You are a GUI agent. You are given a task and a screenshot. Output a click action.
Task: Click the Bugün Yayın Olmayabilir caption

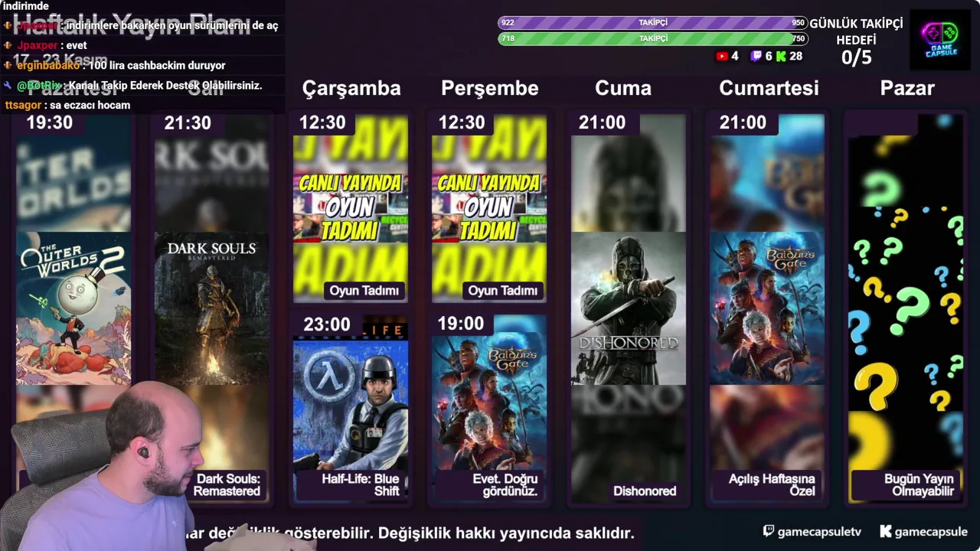[919, 485]
